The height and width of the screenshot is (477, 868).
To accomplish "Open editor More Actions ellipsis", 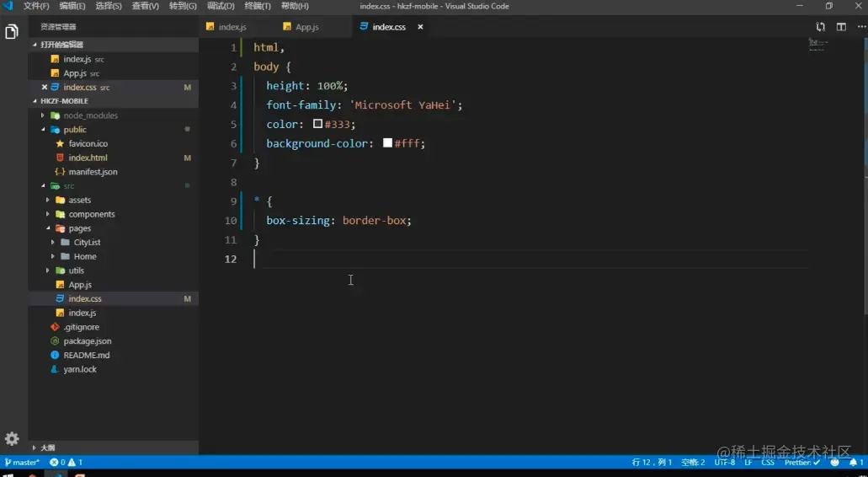I will [x=860, y=27].
